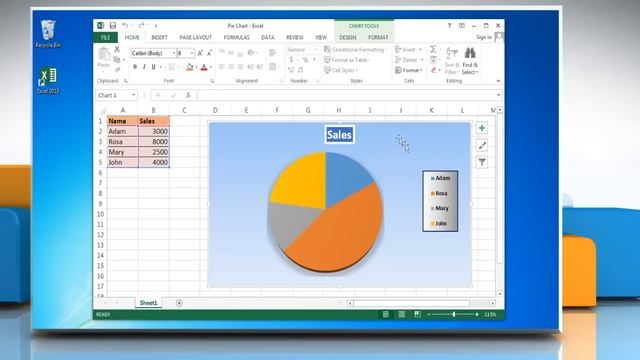Click the Undo arrow icon

tap(125, 26)
